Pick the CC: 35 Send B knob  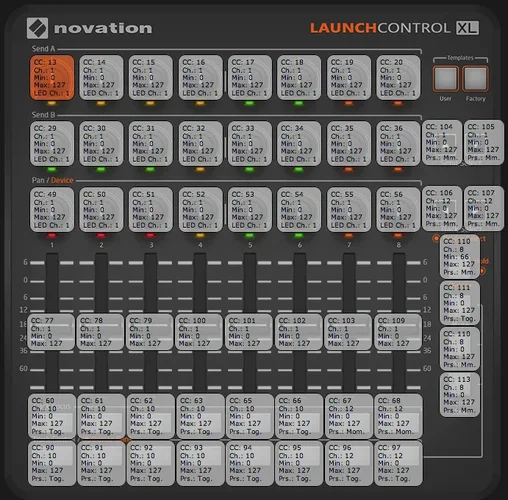[x=349, y=143]
